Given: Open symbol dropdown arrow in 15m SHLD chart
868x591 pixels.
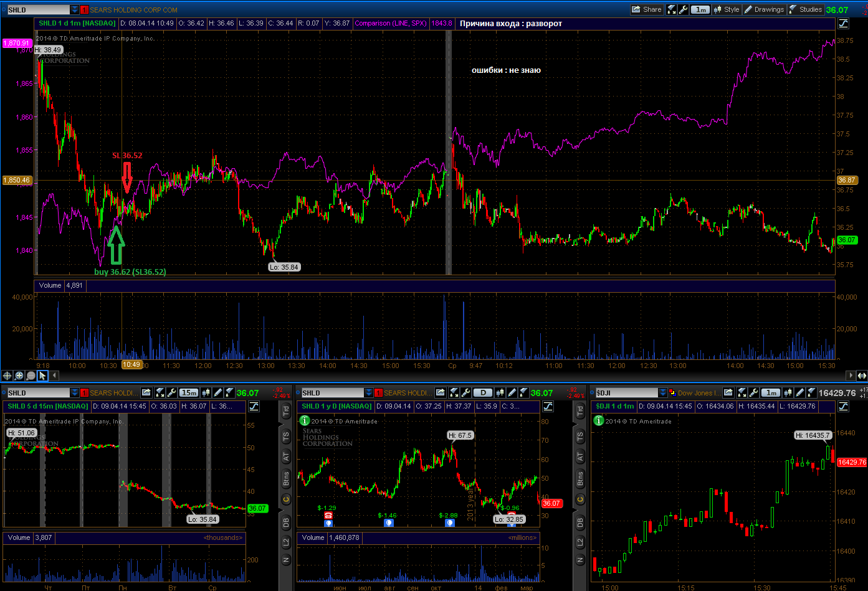Looking at the screenshot, I should coord(75,393).
